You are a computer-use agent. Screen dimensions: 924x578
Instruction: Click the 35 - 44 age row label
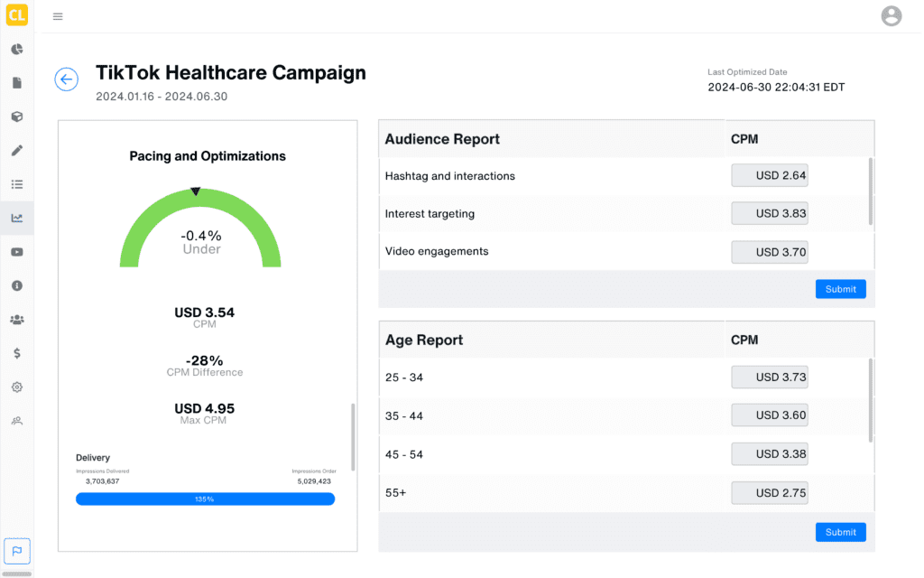point(403,415)
